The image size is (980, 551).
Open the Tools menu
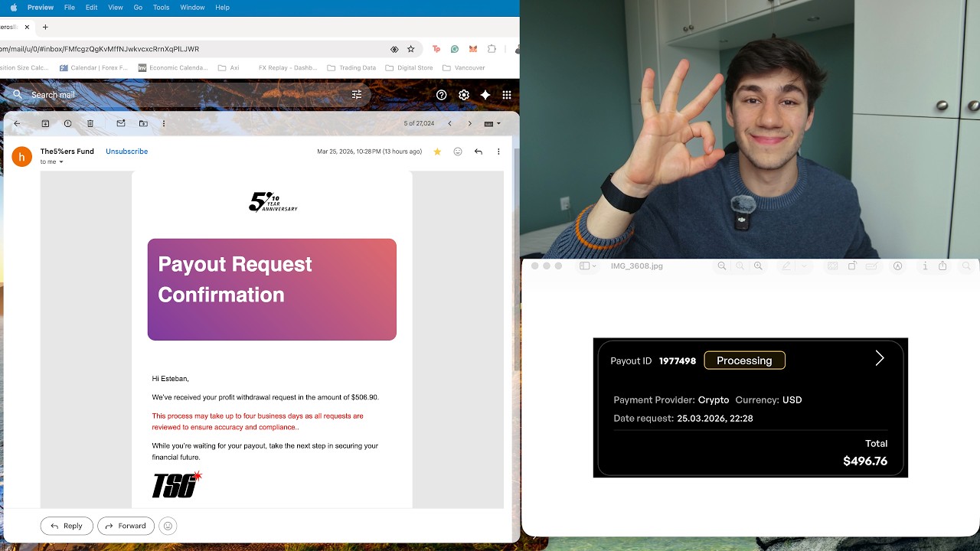(x=161, y=7)
